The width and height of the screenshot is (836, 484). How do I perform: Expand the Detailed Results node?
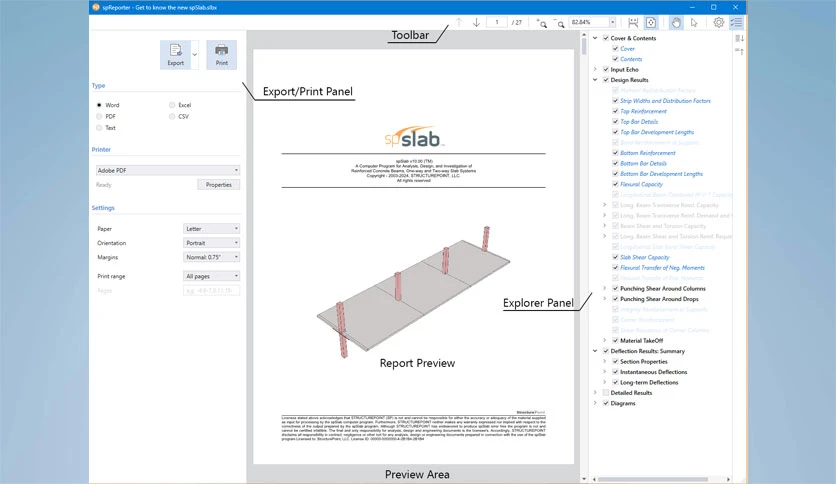(595, 393)
